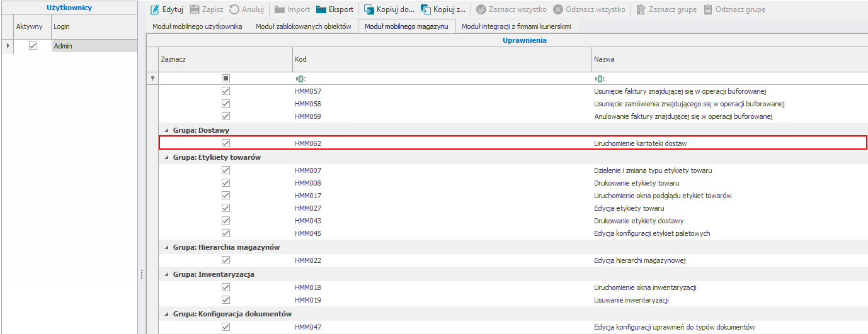Click the Import folder icon

click(x=280, y=9)
